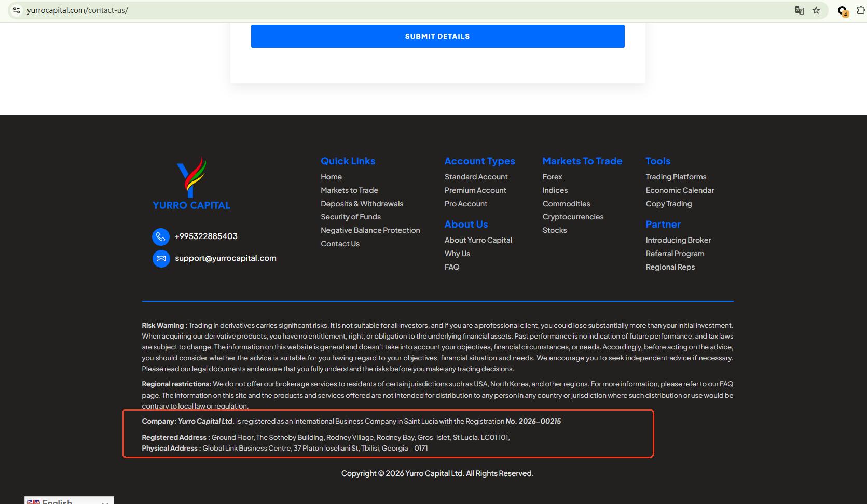Click the Account Types heading
This screenshot has height=504, width=867.
point(480,161)
